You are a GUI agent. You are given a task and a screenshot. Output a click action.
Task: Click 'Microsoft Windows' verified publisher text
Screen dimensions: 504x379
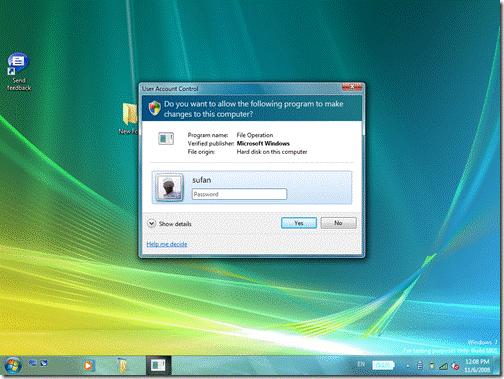263,143
